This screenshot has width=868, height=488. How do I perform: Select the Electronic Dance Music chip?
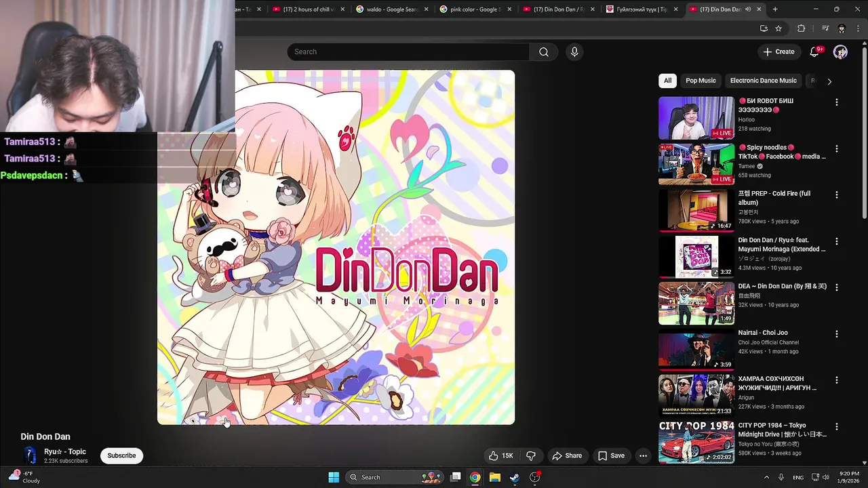pyautogui.click(x=764, y=81)
